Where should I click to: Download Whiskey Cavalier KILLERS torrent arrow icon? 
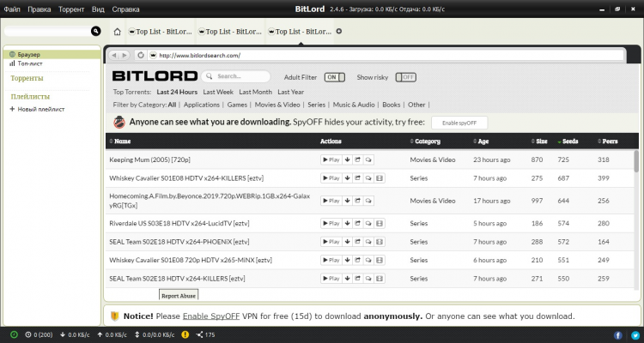tap(348, 178)
